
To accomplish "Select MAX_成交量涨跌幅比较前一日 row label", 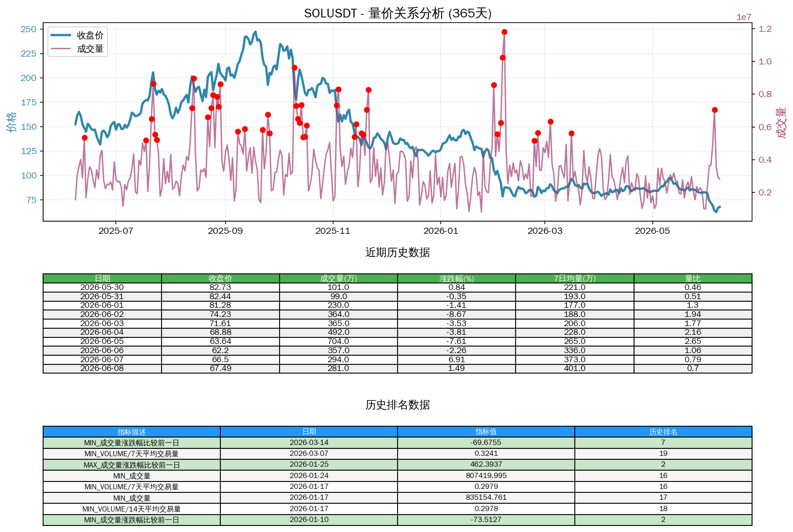I will (x=132, y=465).
